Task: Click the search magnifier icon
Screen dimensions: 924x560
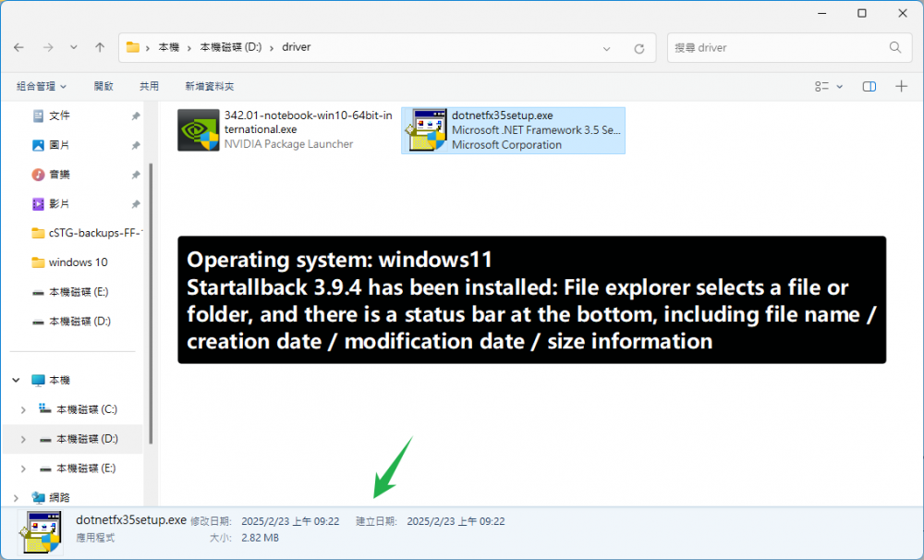Action: [x=895, y=48]
